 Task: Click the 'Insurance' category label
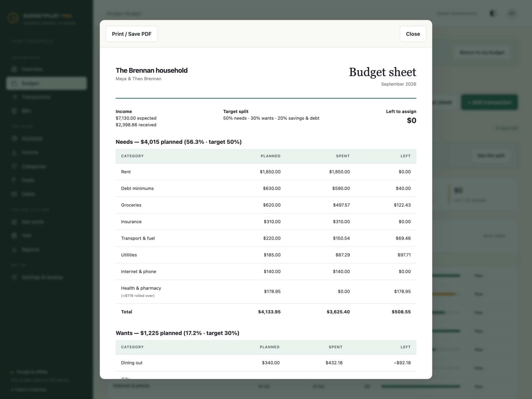point(131,222)
